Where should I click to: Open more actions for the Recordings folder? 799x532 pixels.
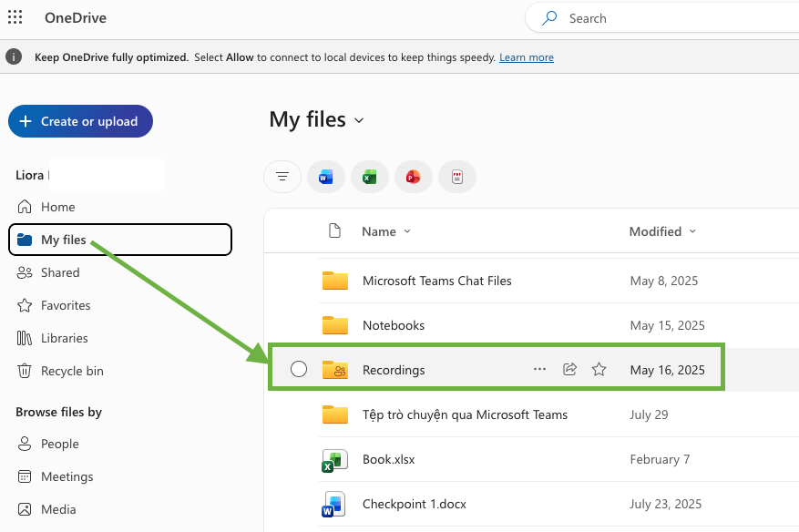(x=539, y=370)
